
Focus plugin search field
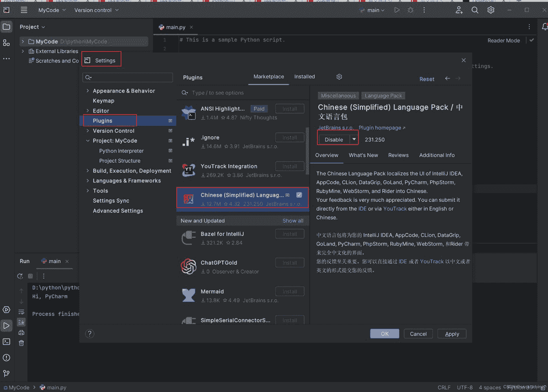tap(243, 93)
